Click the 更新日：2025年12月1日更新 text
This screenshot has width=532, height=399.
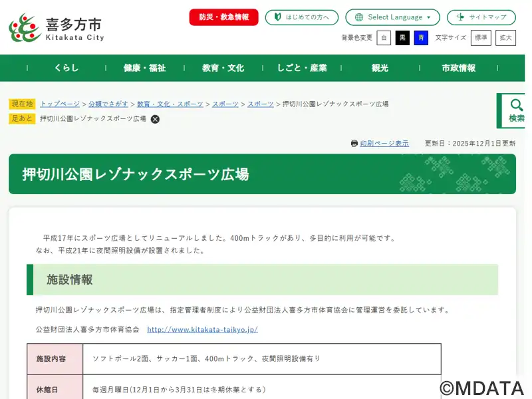tap(470, 144)
